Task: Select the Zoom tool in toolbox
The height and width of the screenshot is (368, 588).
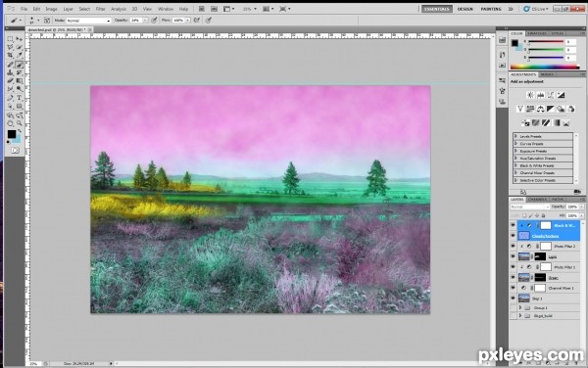Action: 20,123
